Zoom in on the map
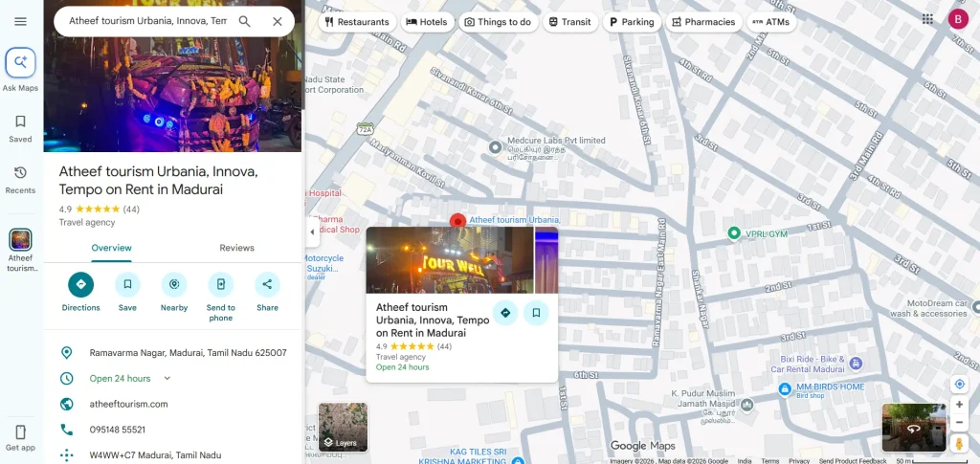 coord(959,405)
